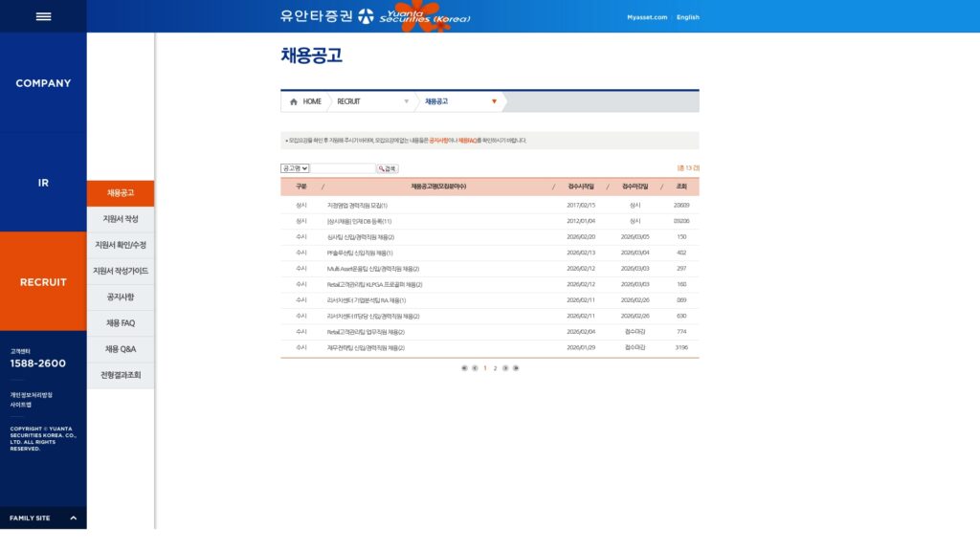The width and height of the screenshot is (980, 551).
Task: Click the last-page double-arrow pagination icon
Action: 517,367
